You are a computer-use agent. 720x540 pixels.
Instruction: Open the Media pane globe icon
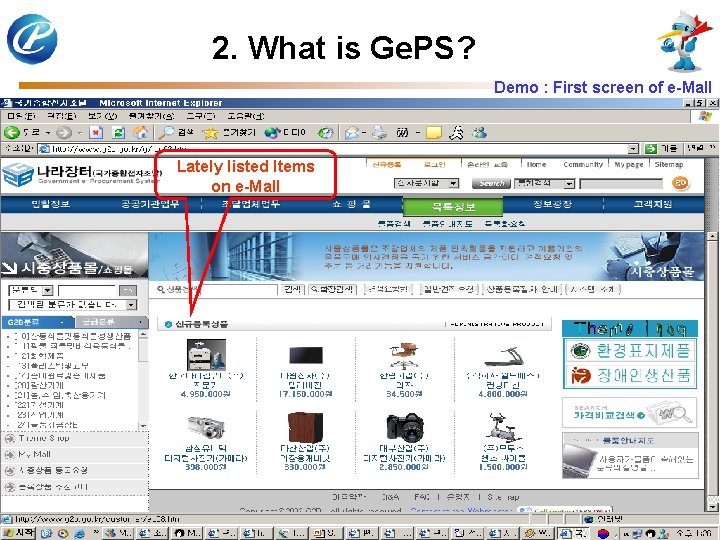point(272,133)
